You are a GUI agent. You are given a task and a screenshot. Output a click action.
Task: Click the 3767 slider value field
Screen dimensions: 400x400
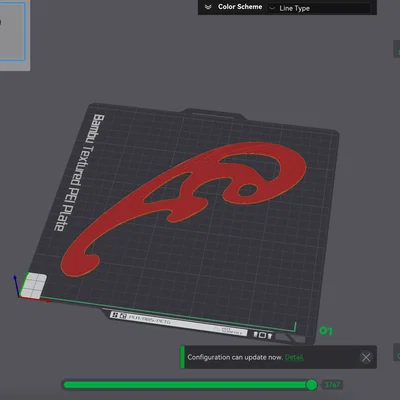(332, 385)
